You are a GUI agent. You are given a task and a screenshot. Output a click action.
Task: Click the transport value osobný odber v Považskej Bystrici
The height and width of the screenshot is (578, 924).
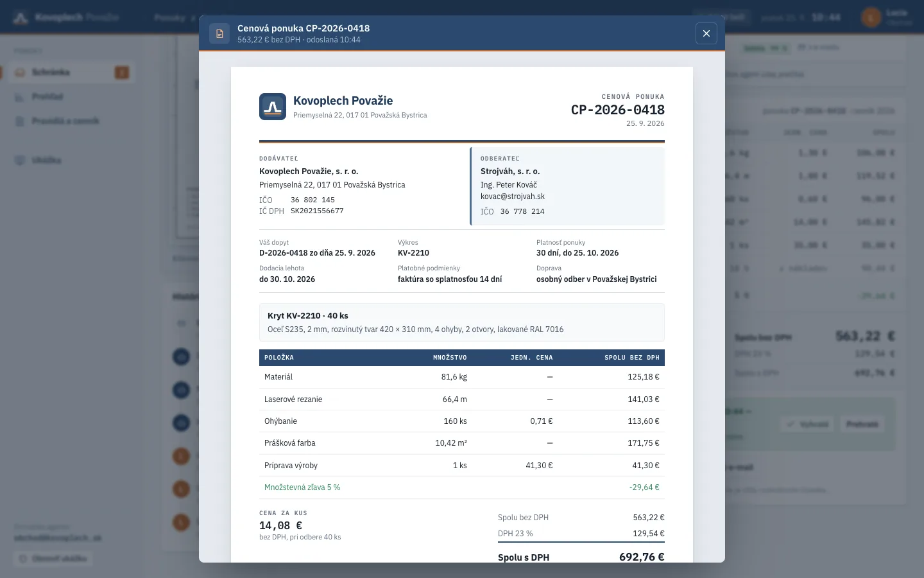[597, 279]
